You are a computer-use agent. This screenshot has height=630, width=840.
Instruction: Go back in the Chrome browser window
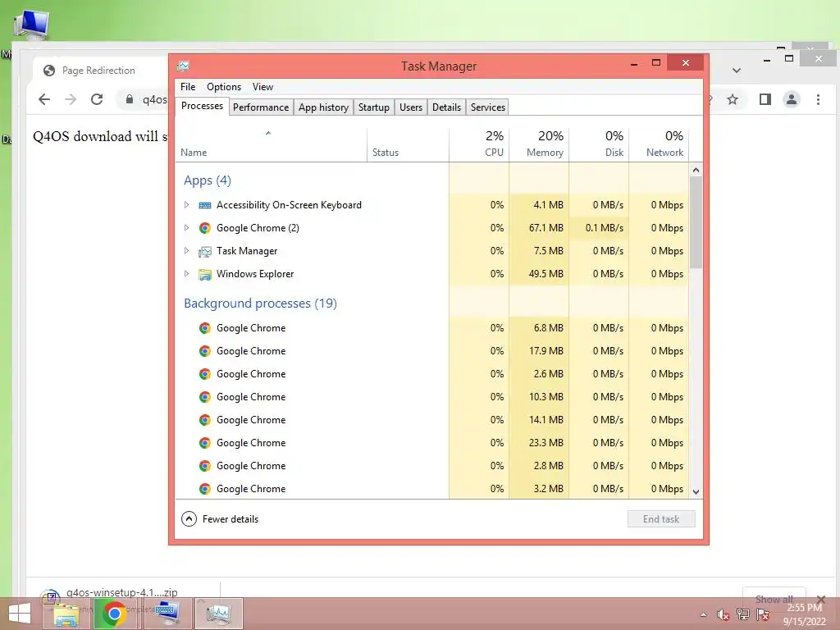(x=44, y=99)
